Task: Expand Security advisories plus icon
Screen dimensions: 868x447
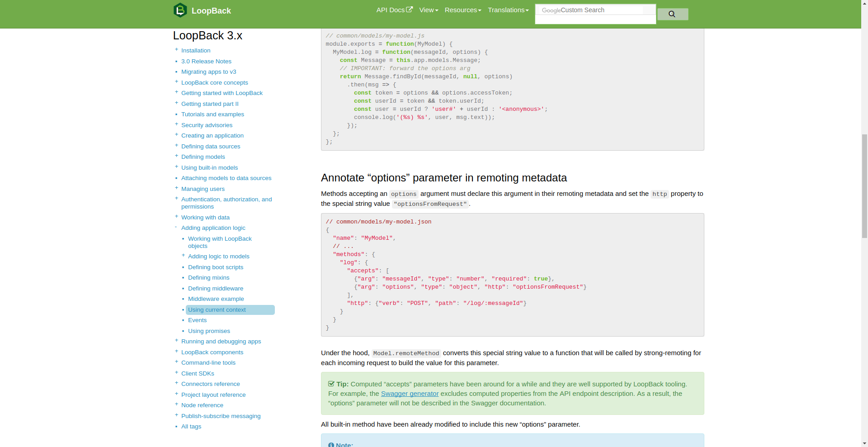Action: pyautogui.click(x=176, y=124)
